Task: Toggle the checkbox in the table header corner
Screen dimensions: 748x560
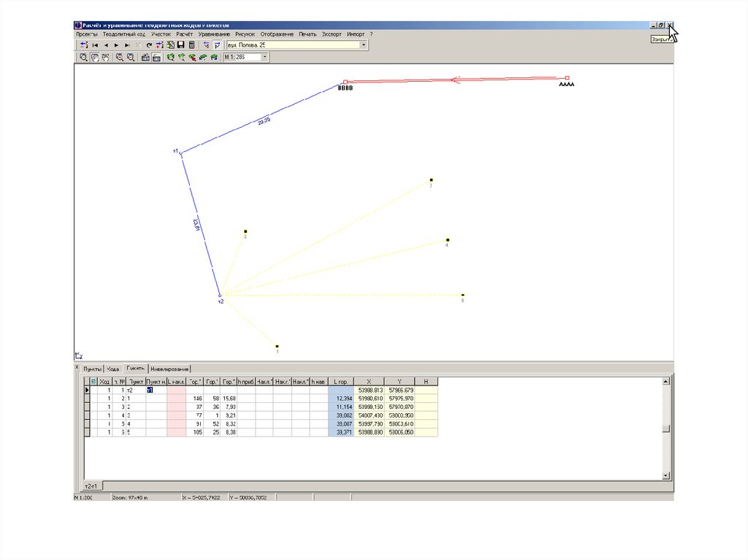Action: (93, 381)
